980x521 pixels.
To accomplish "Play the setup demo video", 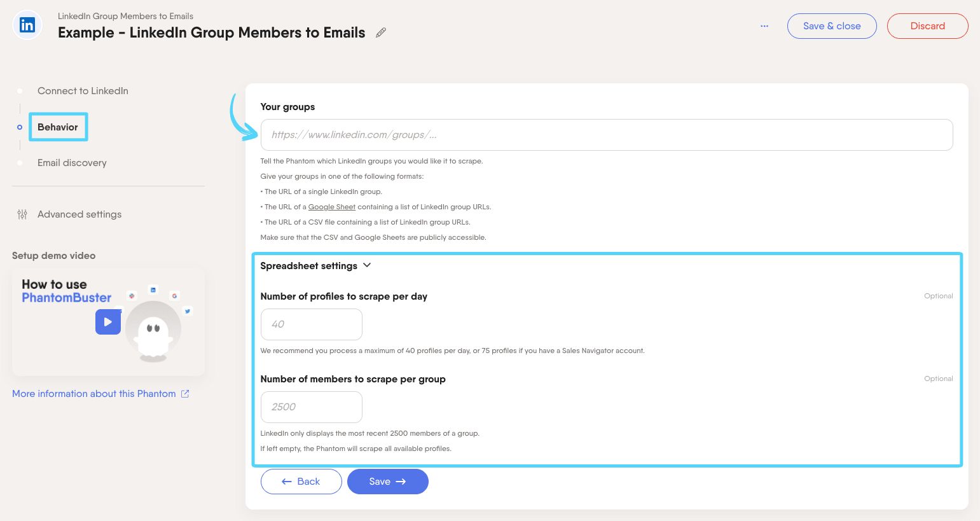I will pos(108,322).
